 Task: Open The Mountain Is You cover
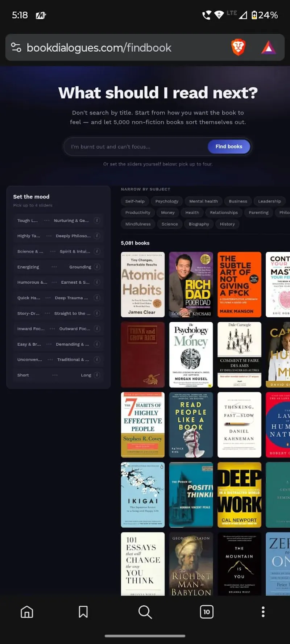click(x=239, y=564)
